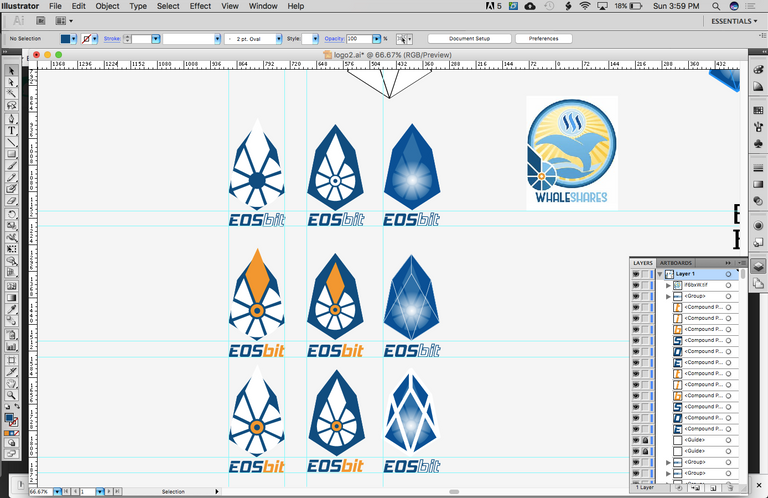Screen dimensions: 768x498
Task: Click the Opacity input field
Action: coord(359,39)
